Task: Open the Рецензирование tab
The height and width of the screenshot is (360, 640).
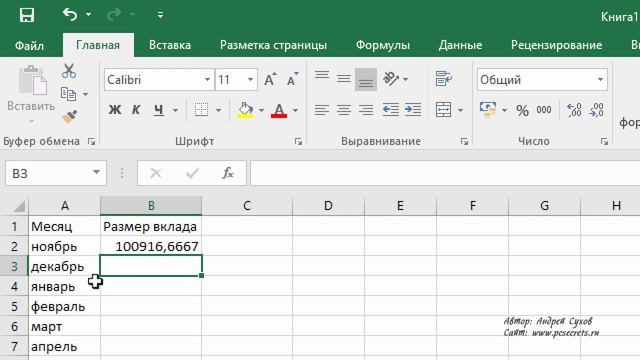Action: tap(556, 45)
